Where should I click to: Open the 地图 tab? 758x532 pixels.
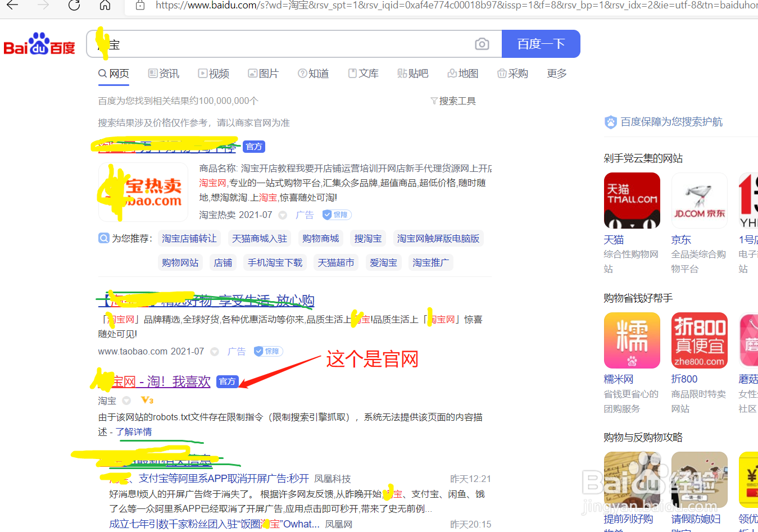(x=463, y=74)
